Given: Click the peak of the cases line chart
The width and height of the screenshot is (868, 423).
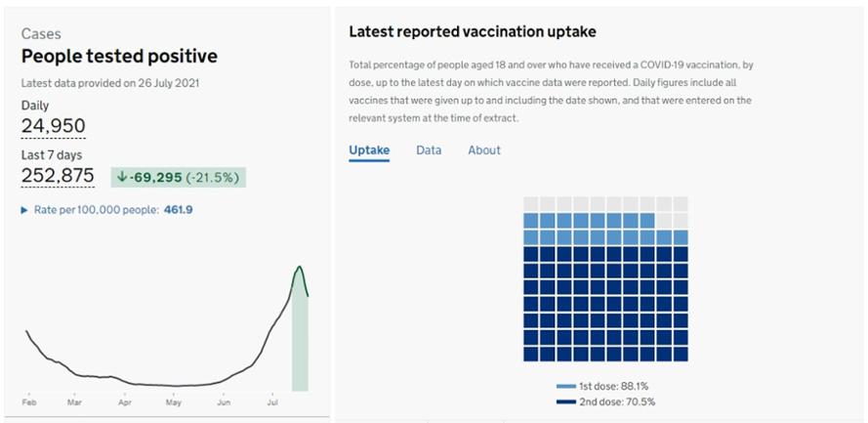Looking at the screenshot, I should pyautogui.click(x=299, y=267).
